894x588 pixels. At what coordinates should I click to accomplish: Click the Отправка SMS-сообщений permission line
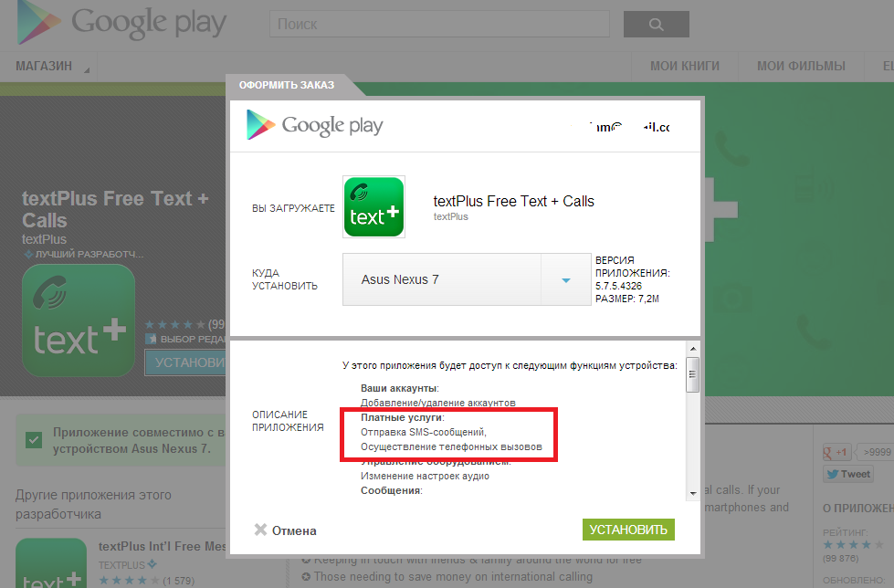point(424,432)
